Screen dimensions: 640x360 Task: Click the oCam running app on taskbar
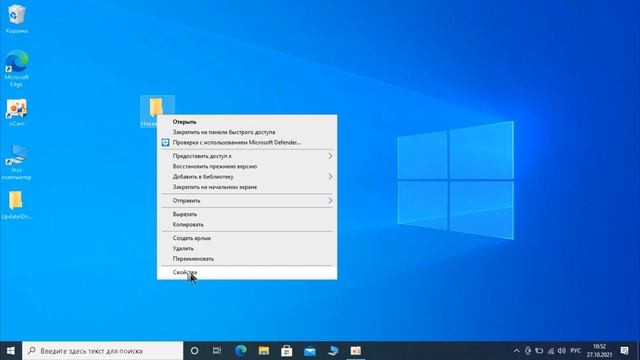pos(356,351)
